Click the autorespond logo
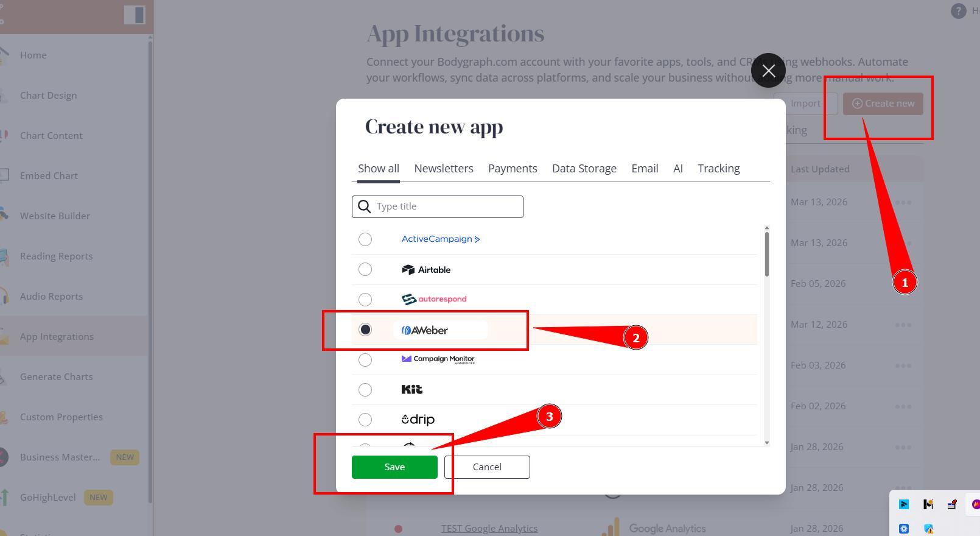980x536 pixels. 433,299
